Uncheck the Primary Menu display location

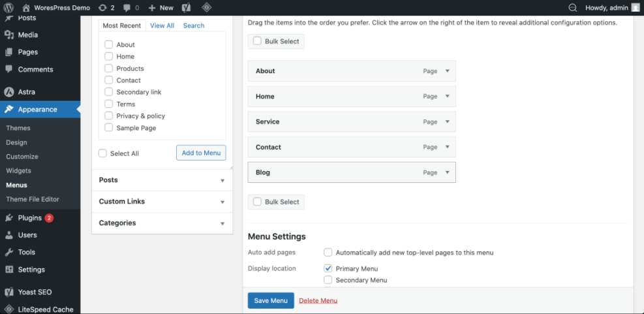[328, 268]
